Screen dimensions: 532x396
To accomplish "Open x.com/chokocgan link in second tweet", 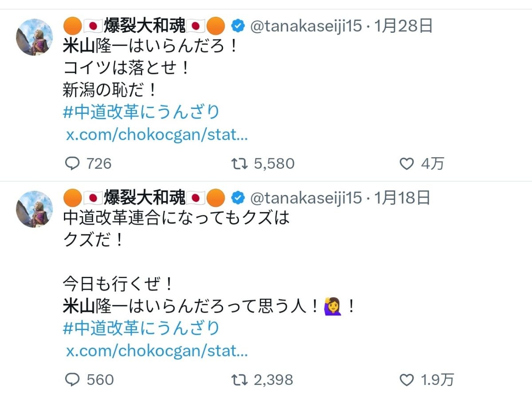I will tap(156, 351).
